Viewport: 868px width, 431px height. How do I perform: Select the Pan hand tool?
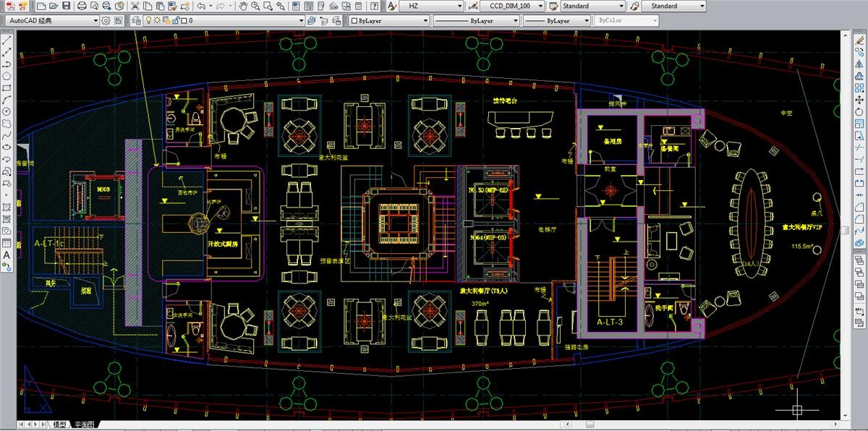(x=243, y=6)
